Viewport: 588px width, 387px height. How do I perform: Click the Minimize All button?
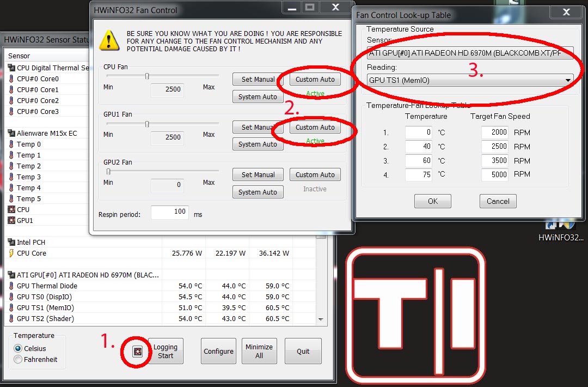point(259,351)
